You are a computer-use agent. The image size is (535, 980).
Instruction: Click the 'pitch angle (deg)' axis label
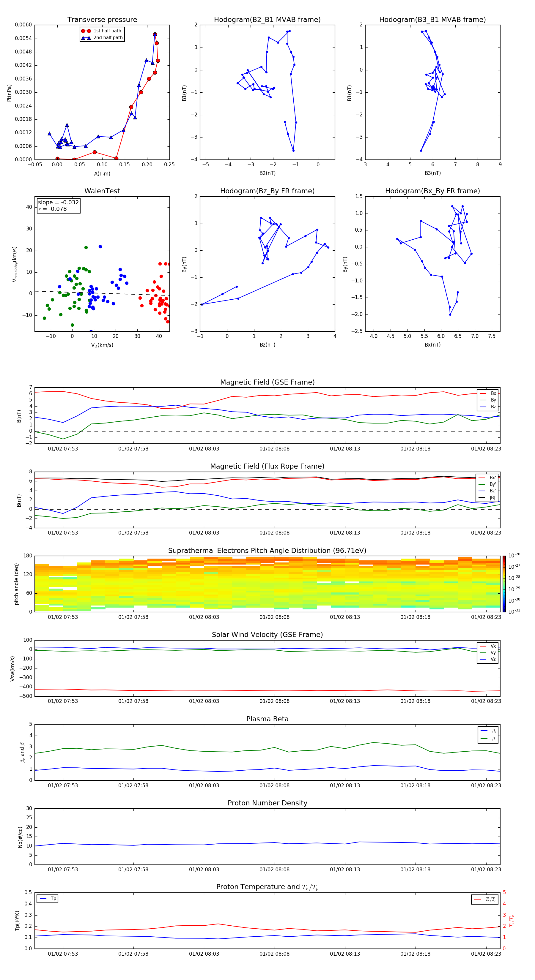click(x=16, y=584)
